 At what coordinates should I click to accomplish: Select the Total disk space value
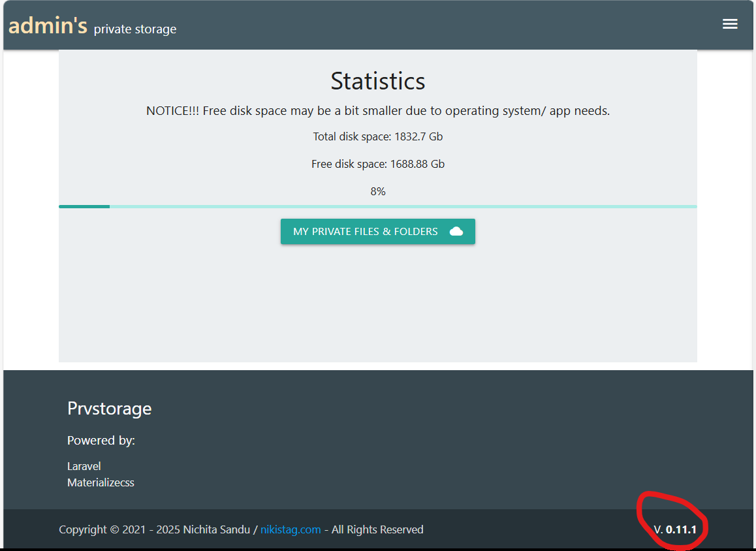tap(418, 137)
